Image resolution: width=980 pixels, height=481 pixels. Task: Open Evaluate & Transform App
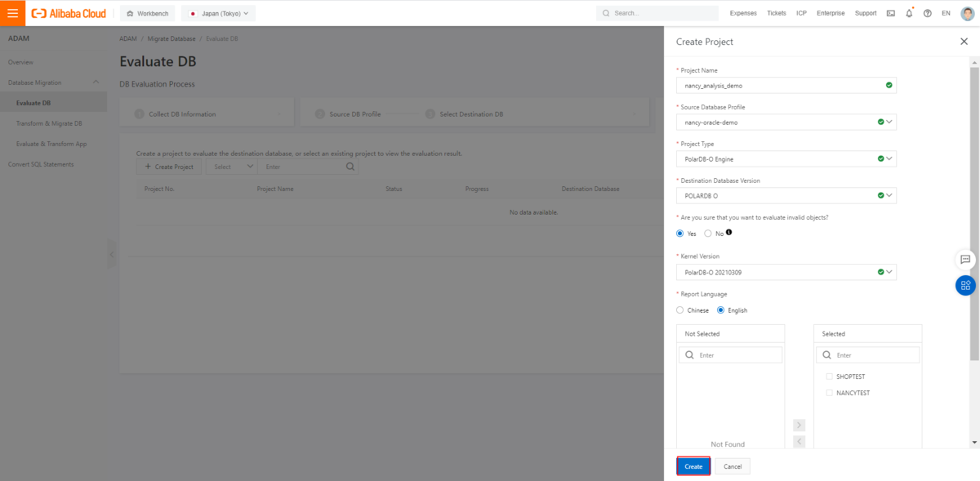tap(51, 144)
